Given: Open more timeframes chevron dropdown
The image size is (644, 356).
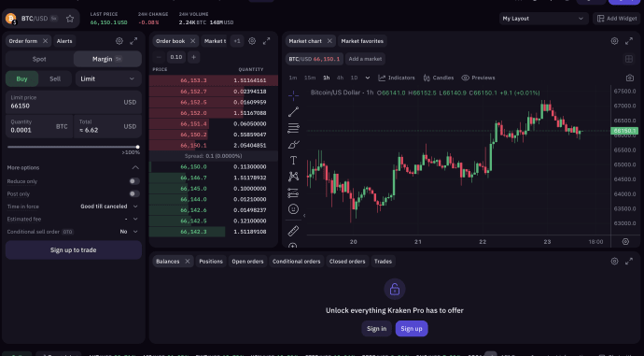Looking at the screenshot, I should [x=368, y=78].
